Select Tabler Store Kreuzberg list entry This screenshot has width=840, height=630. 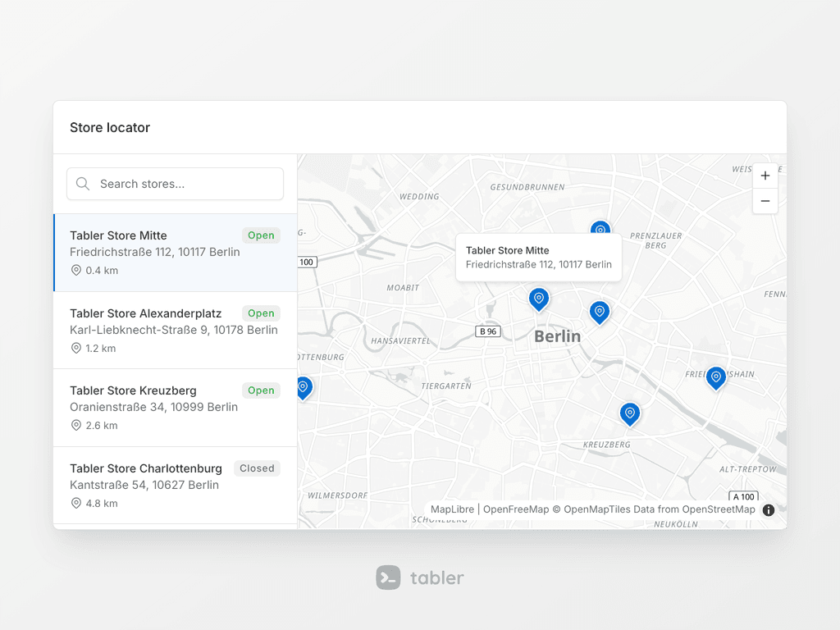coord(176,408)
